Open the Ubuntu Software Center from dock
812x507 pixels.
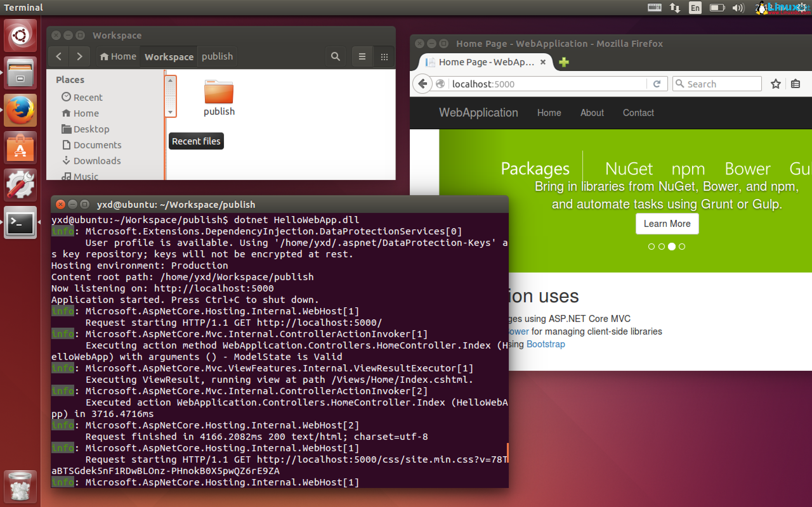[20, 148]
